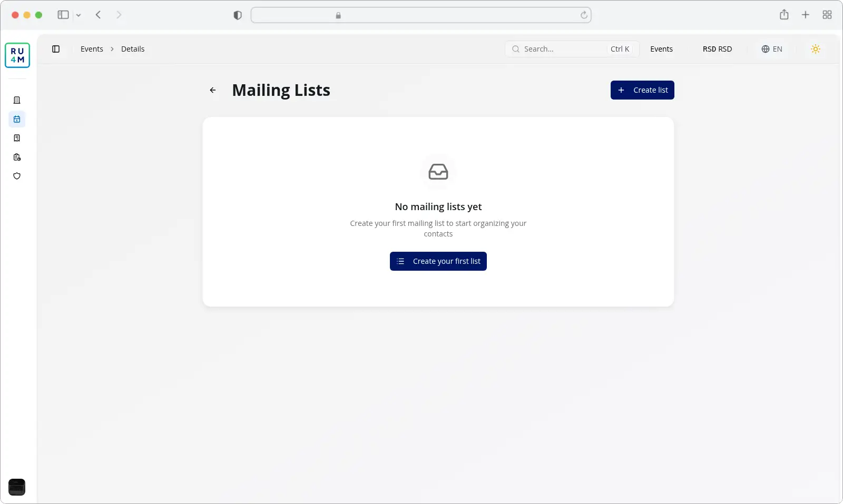Toggle the light/dark theme sun icon

(816, 49)
